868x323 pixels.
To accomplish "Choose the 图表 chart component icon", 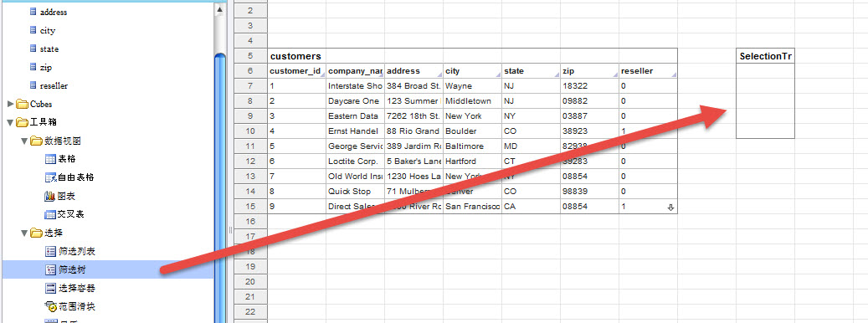I will pos(50,196).
